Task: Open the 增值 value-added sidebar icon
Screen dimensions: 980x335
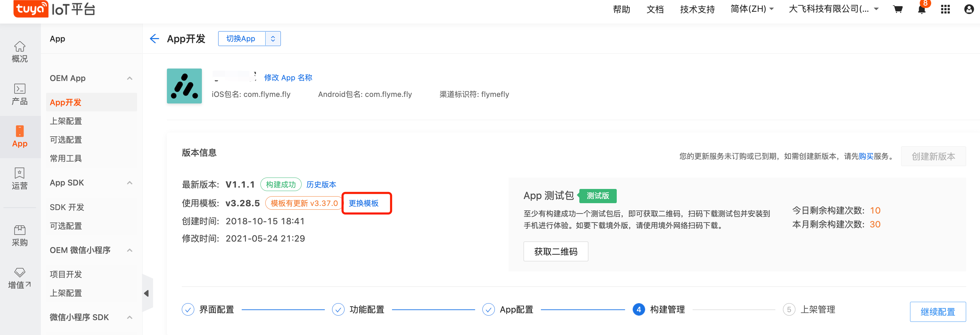Action: [20, 278]
